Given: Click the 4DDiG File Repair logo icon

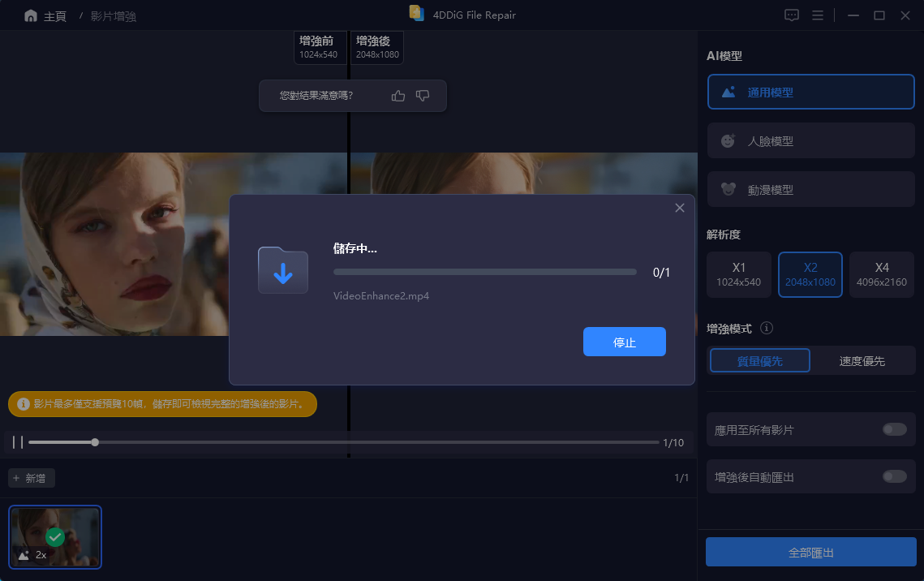Looking at the screenshot, I should click(417, 14).
